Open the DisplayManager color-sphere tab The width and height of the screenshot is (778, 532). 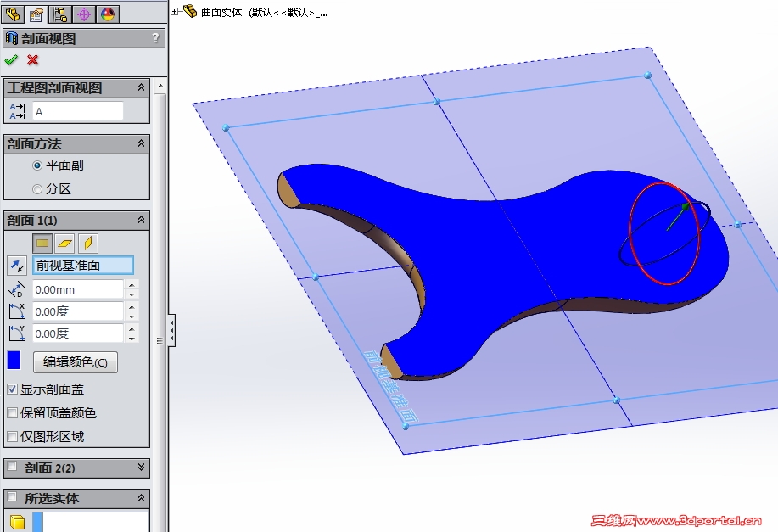(x=108, y=14)
